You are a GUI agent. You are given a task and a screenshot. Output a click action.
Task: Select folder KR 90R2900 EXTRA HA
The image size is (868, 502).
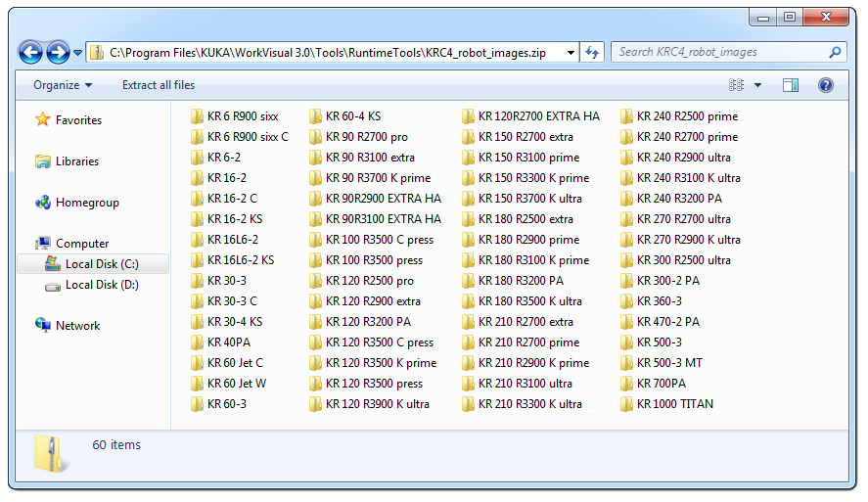(x=376, y=199)
